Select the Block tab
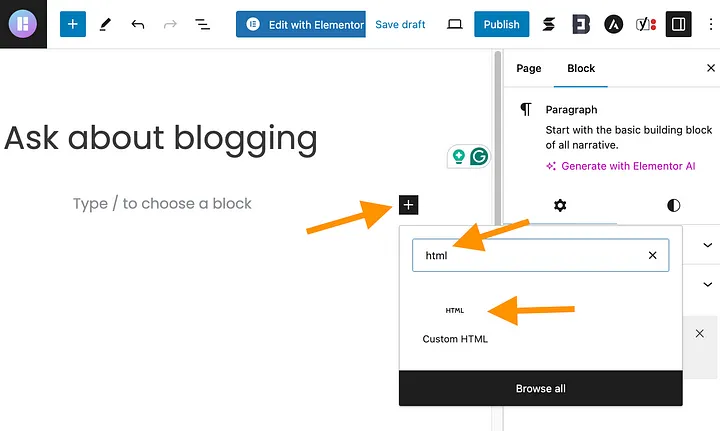Screen dimensions: 720x431 [x=581, y=68]
